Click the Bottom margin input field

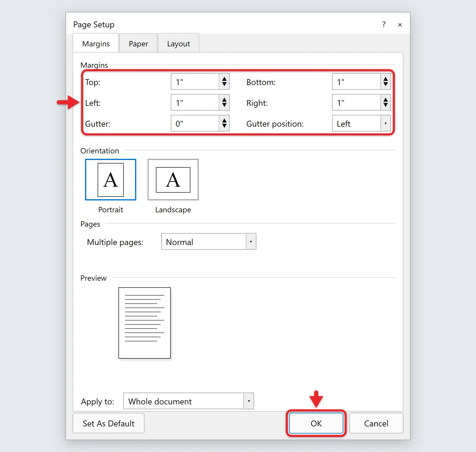click(x=356, y=82)
